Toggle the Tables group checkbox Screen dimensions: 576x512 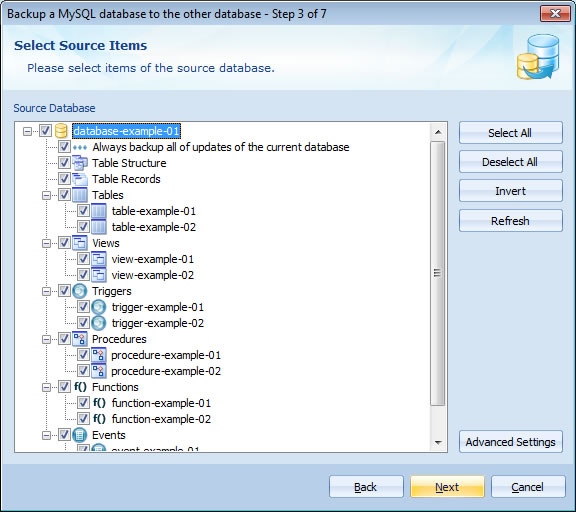[64, 195]
